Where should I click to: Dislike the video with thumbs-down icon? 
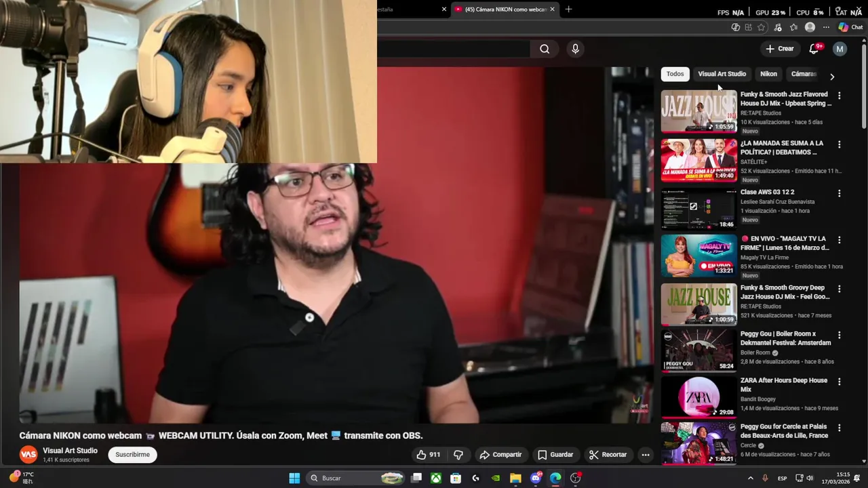point(458,455)
